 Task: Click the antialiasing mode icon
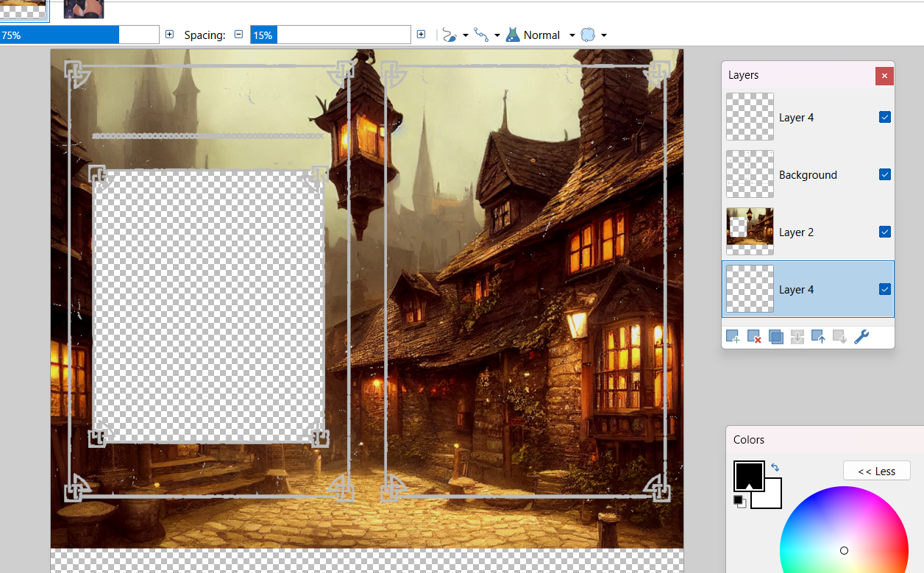point(481,35)
